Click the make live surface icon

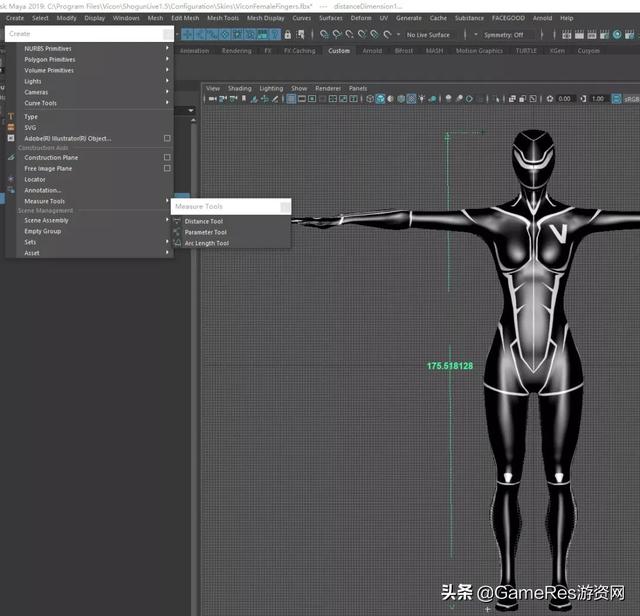tap(387, 35)
